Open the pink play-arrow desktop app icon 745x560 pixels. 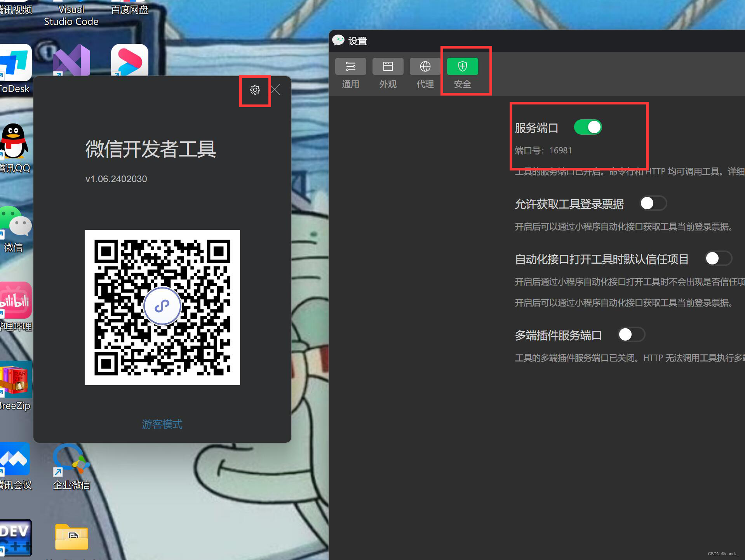click(130, 60)
